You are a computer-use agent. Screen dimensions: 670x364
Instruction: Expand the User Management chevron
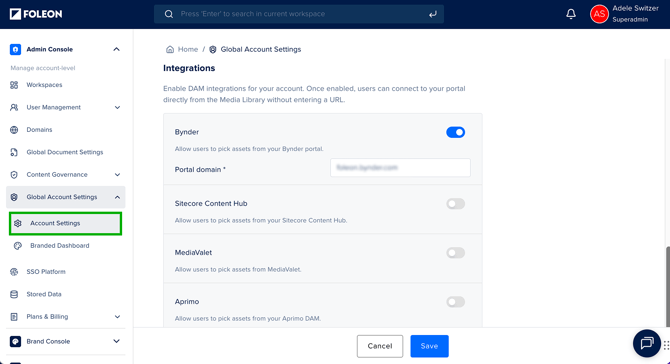[117, 108]
